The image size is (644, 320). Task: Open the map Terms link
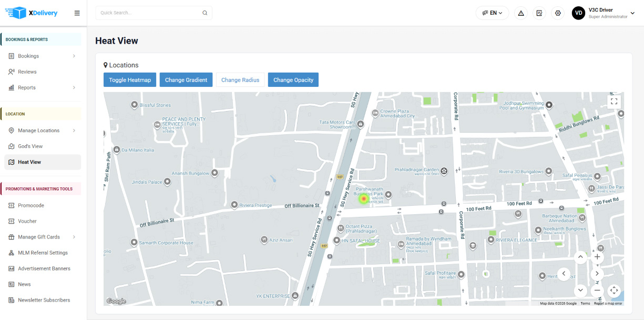coord(585,303)
